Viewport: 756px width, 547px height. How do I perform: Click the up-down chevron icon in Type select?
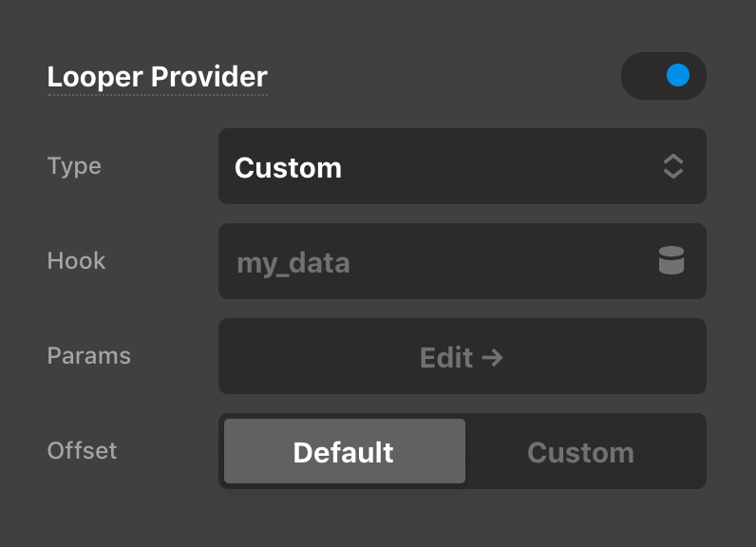pyautogui.click(x=672, y=167)
